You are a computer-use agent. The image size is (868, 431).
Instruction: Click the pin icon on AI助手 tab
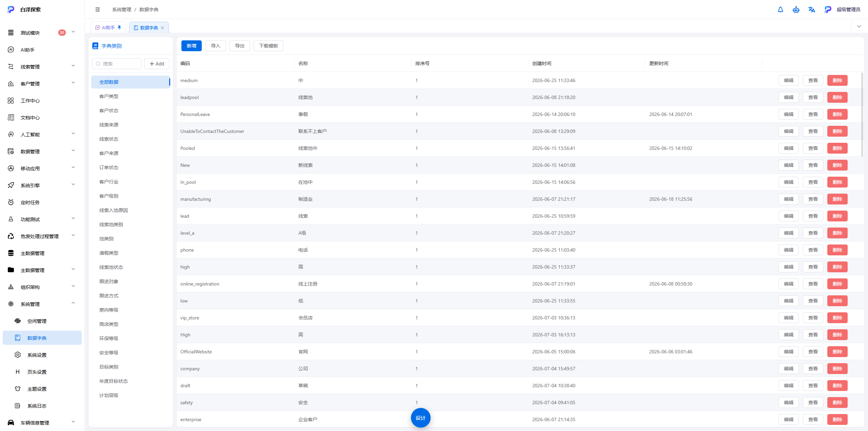pos(119,27)
